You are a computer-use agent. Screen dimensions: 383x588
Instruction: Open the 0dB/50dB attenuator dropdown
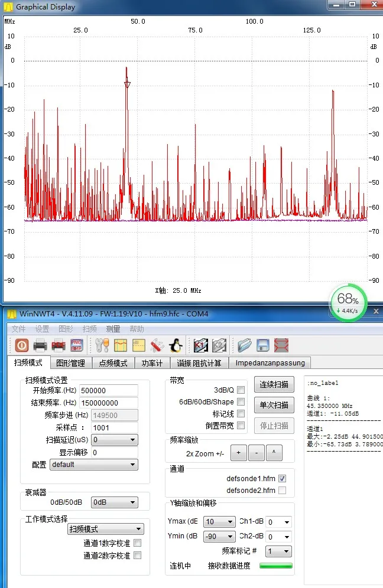[x=115, y=502]
